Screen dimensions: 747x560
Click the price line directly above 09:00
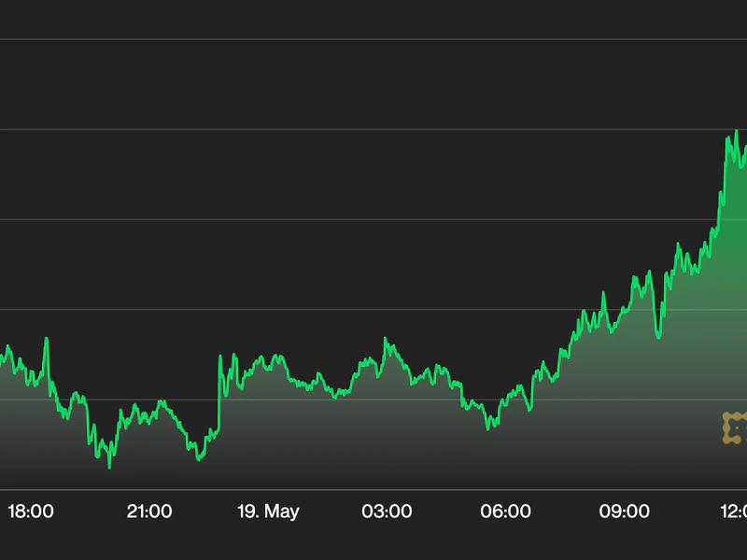coord(624,310)
